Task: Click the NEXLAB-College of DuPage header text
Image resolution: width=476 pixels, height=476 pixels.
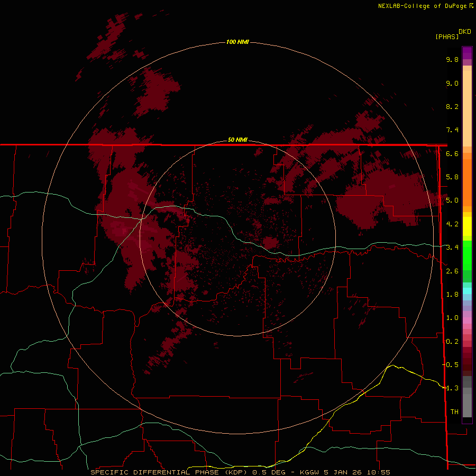Action: (x=422, y=6)
